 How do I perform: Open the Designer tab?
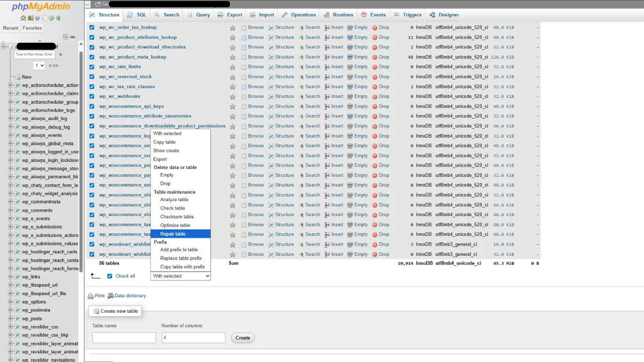click(x=443, y=15)
